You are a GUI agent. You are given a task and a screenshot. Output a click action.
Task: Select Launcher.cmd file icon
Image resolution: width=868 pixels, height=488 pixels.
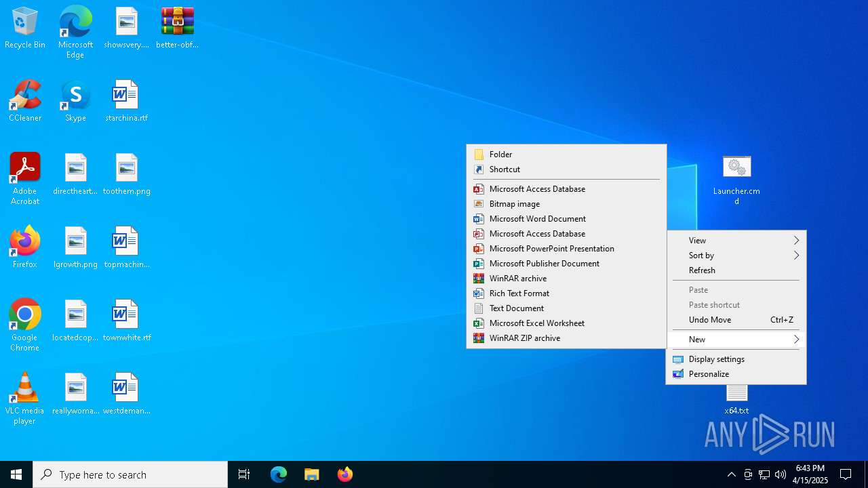pos(736,180)
